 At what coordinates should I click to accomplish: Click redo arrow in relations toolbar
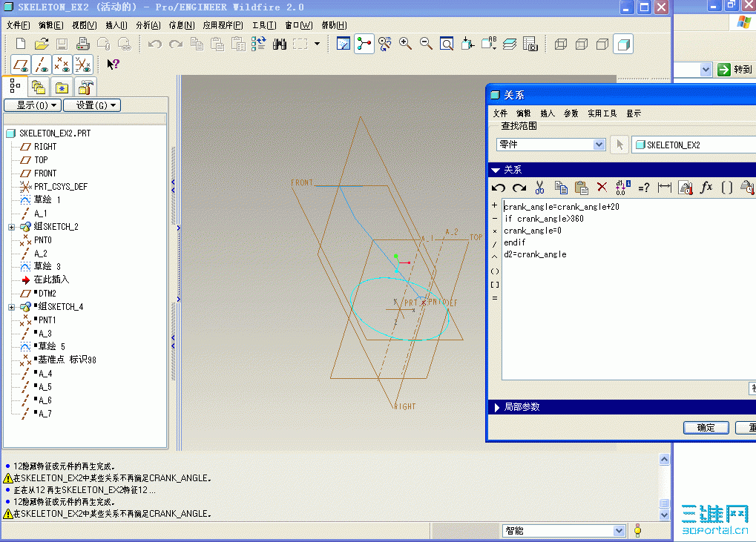(x=519, y=188)
